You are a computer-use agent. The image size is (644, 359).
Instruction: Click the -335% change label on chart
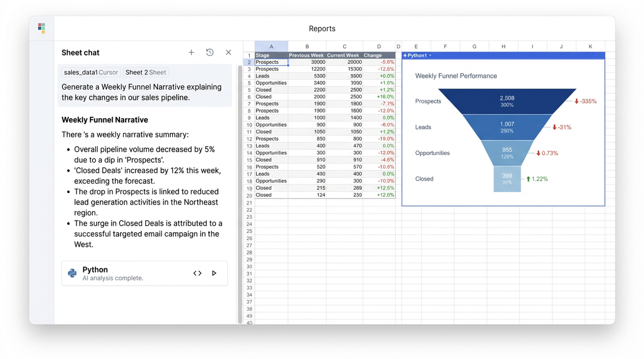[586, 101]
